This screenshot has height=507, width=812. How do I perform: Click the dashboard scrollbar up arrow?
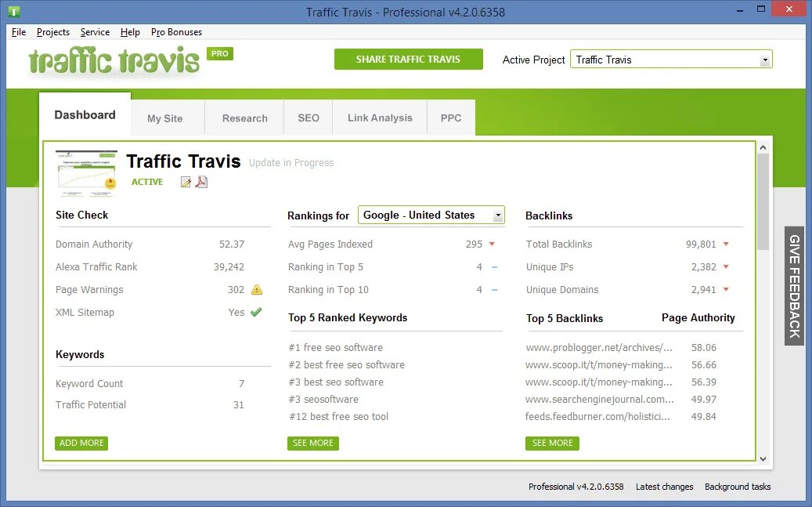[763, 148]
